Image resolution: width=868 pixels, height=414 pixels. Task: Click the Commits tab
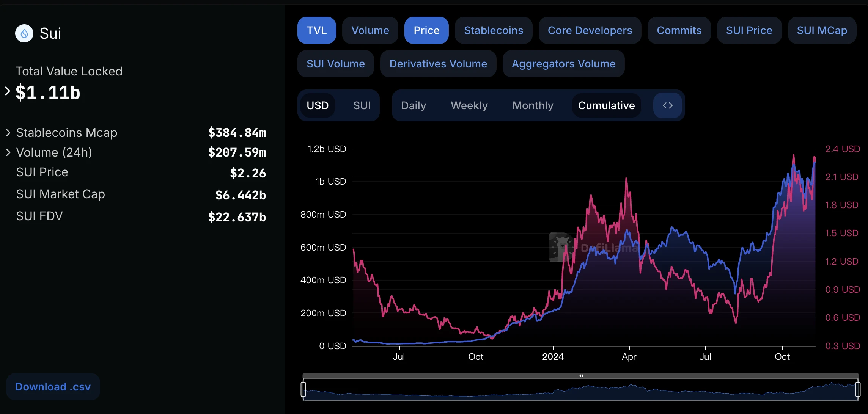pyautogui.click(x=678, y=30)
